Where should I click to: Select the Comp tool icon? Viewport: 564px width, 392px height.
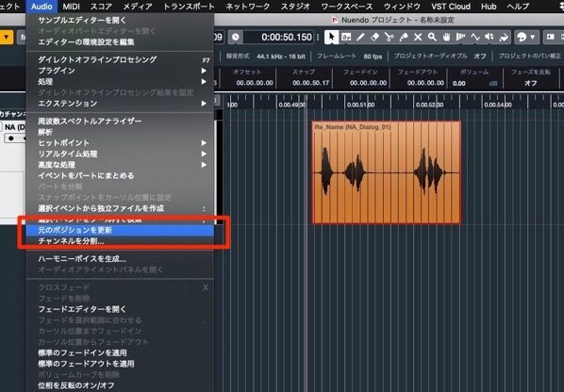461,37
